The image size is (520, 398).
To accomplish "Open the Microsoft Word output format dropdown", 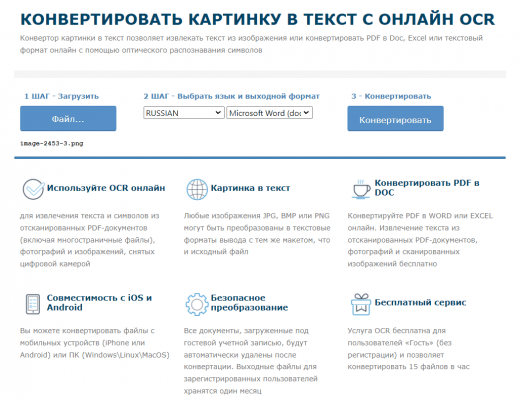I will point(269,113).
